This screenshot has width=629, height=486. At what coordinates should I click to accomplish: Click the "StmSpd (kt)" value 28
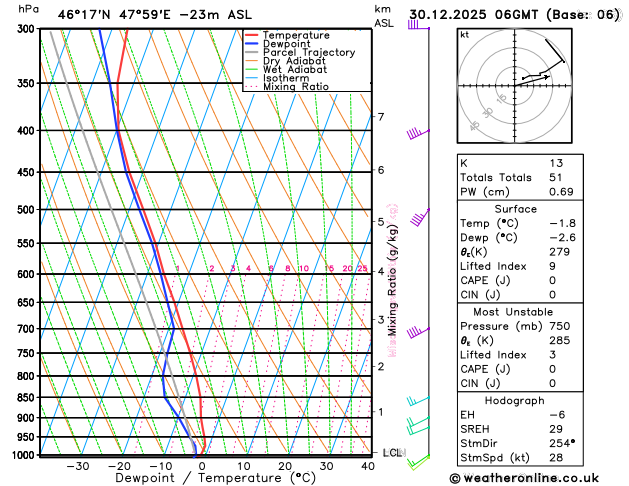(556, 458)
